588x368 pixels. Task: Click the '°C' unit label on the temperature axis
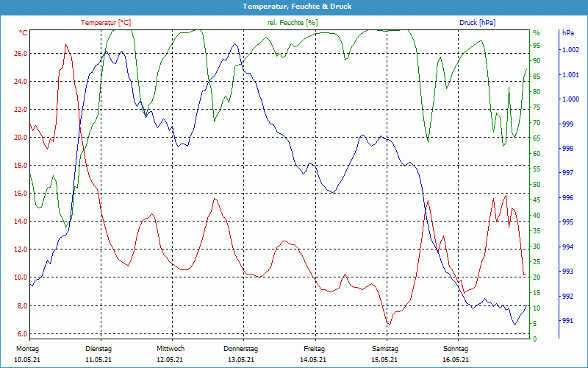pyautogui.click(x=24, y=33)
